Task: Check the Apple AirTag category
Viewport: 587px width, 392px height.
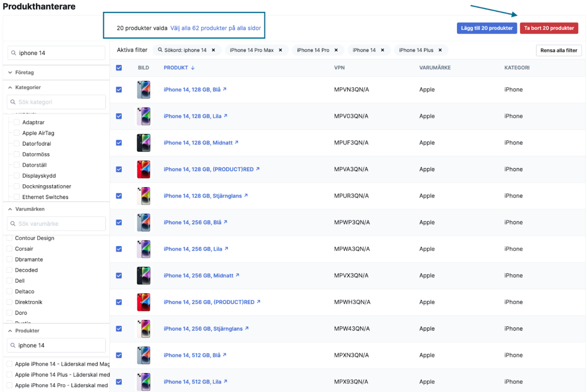Action: (x=17, y=133)
